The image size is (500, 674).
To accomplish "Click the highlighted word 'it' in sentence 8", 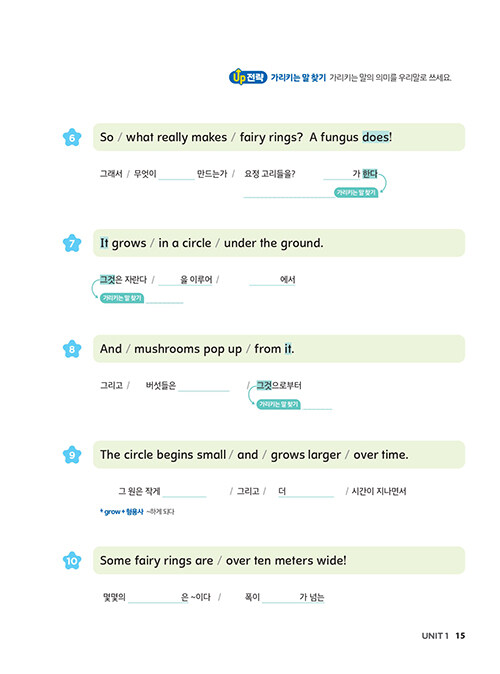I will click(288, 349).
